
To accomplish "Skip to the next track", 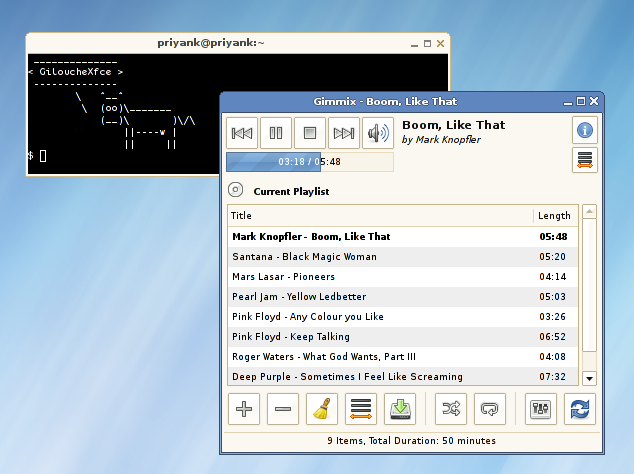I will pyautogui.click(x=344, y=133).
